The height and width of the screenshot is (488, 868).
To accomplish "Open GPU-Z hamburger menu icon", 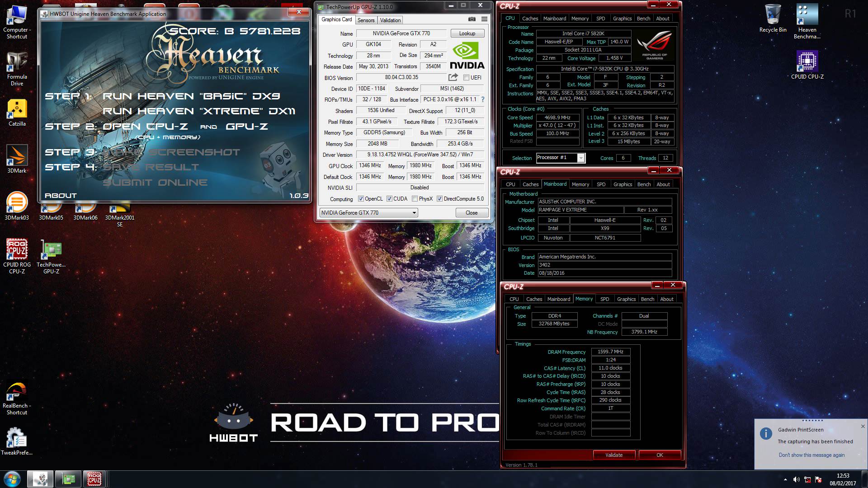I will click(x=484, y=19).
